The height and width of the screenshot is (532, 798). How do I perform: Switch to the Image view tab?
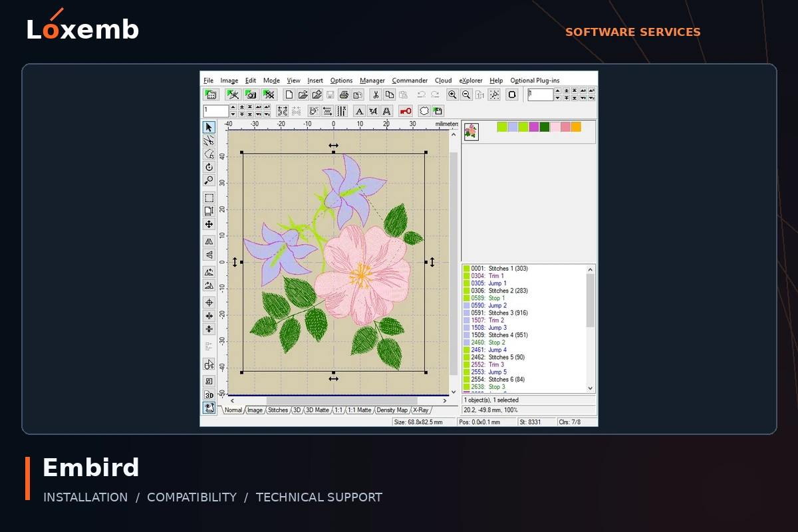pos(255,410)
